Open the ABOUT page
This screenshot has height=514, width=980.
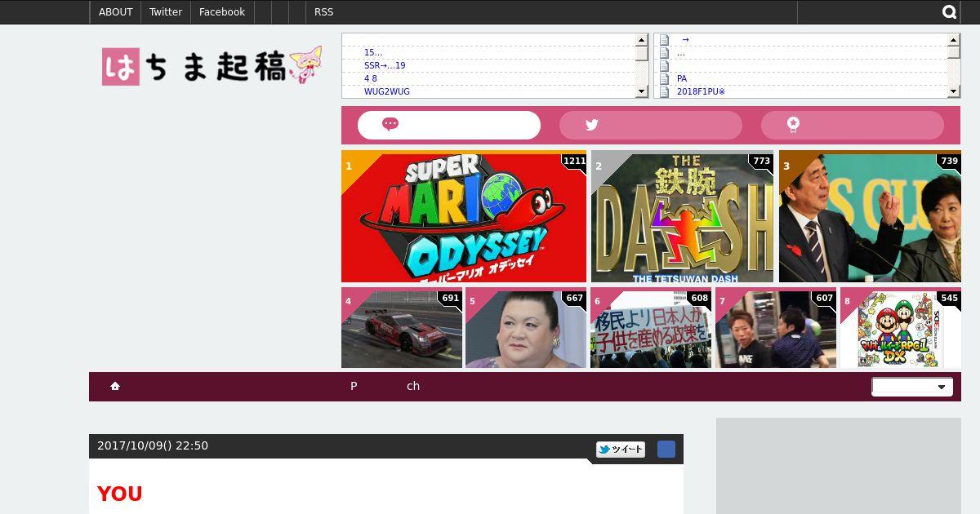pyautogui.click(x=115, y=12)
